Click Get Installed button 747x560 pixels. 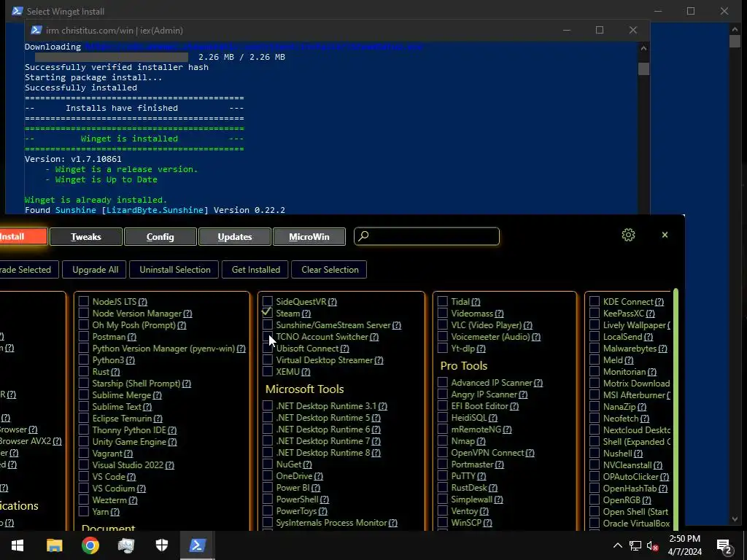(x=256, y=270)
